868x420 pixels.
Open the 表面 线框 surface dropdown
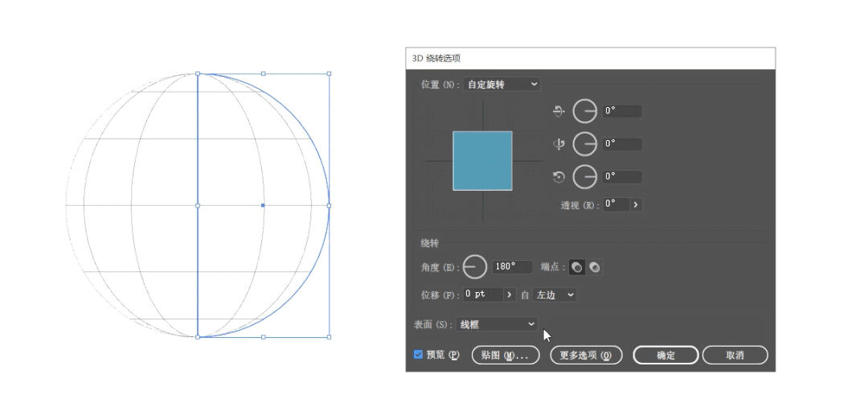(x=496, y=324)
